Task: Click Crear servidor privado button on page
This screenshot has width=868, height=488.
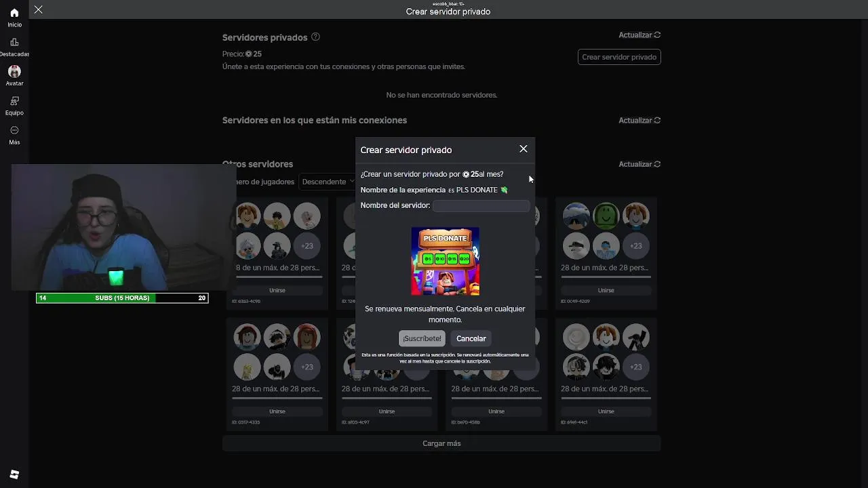Action: tap(619, 57)
